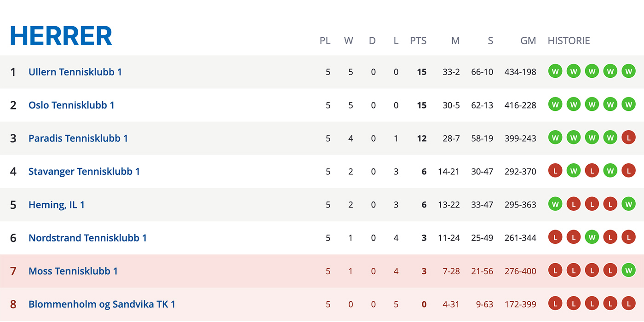Screen dimensions: 644x322
Task: Click Nordstrand Tennisklubb's green W history badge
Action: 592,237
